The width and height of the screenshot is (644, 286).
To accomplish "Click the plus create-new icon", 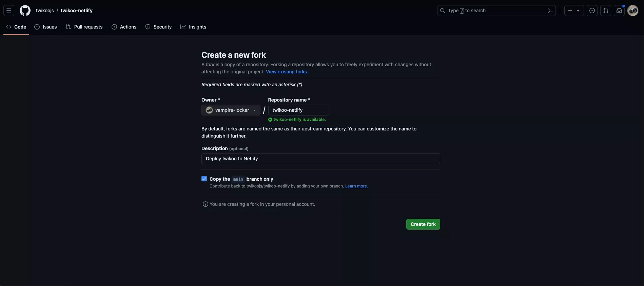I will click(570, 11).
